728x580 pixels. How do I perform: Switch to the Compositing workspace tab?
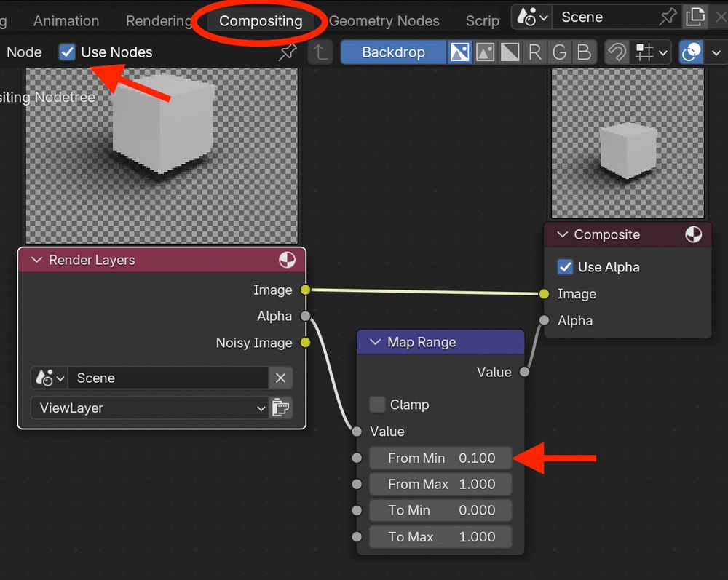261,21
